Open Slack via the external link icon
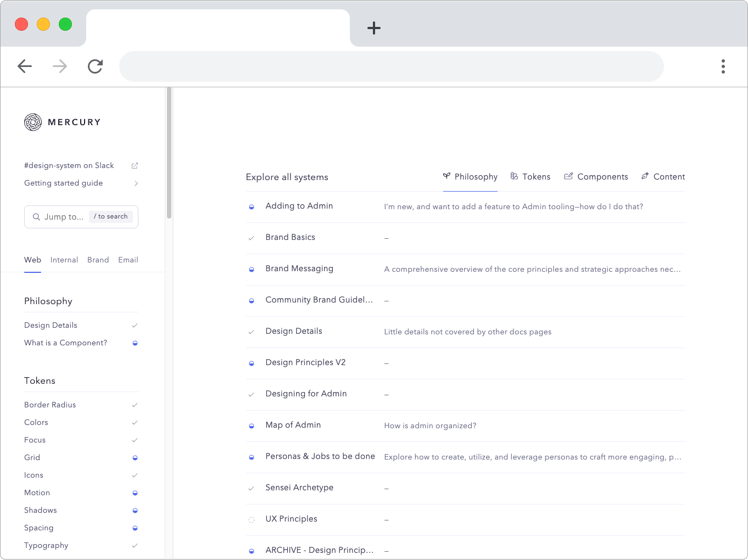Viewport: 748px width, 560px height. (x=135, y=165)
